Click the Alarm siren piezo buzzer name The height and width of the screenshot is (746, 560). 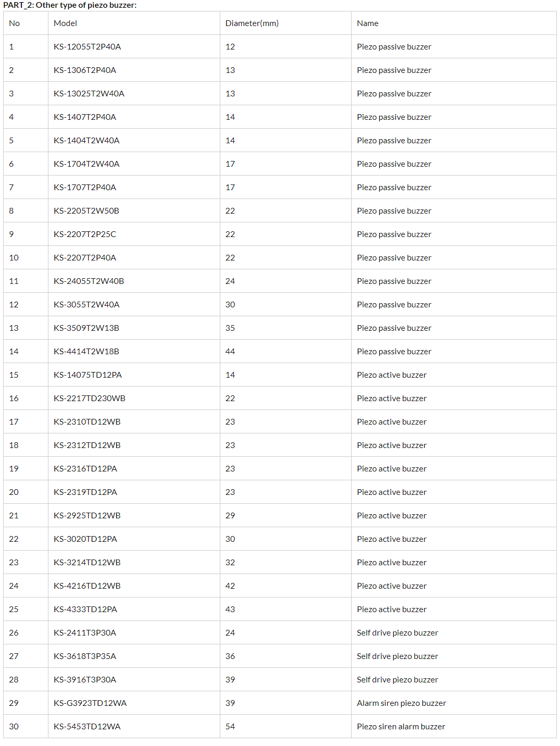pyautogui.click(x=401, y=703)
